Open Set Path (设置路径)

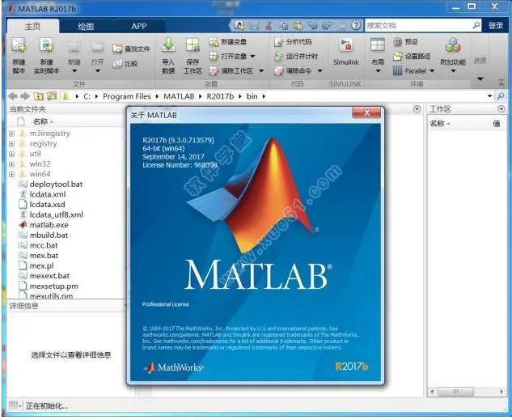tap(412, 56)
